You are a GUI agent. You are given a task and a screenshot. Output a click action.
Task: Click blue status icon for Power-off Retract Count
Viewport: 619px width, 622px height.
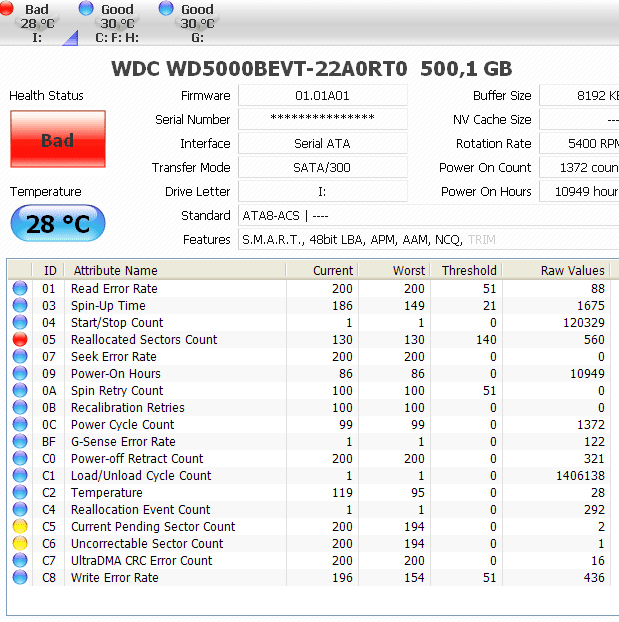20,459
